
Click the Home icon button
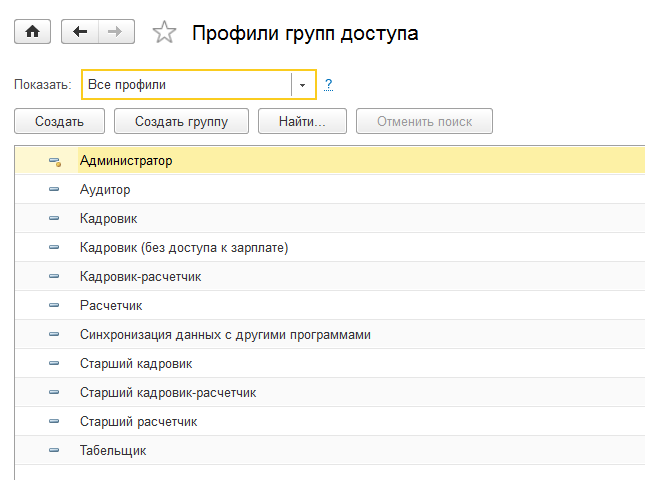pos(32,32)
